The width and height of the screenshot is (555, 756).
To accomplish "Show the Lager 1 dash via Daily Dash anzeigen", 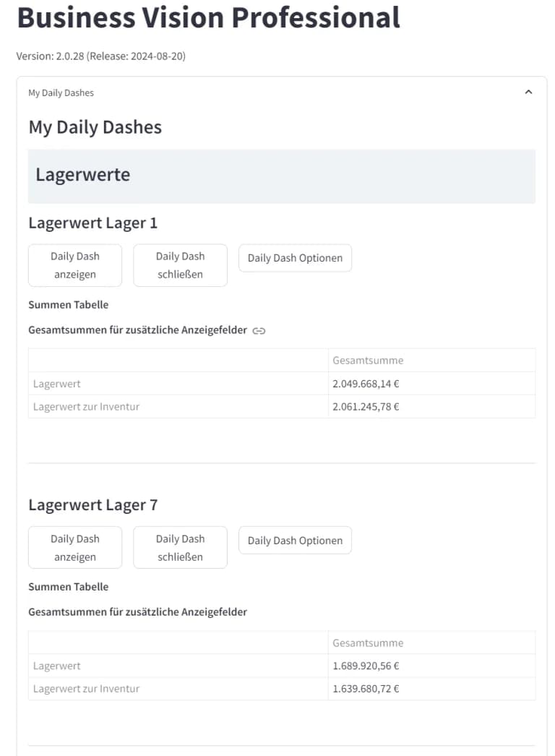I will click(74, 265).
